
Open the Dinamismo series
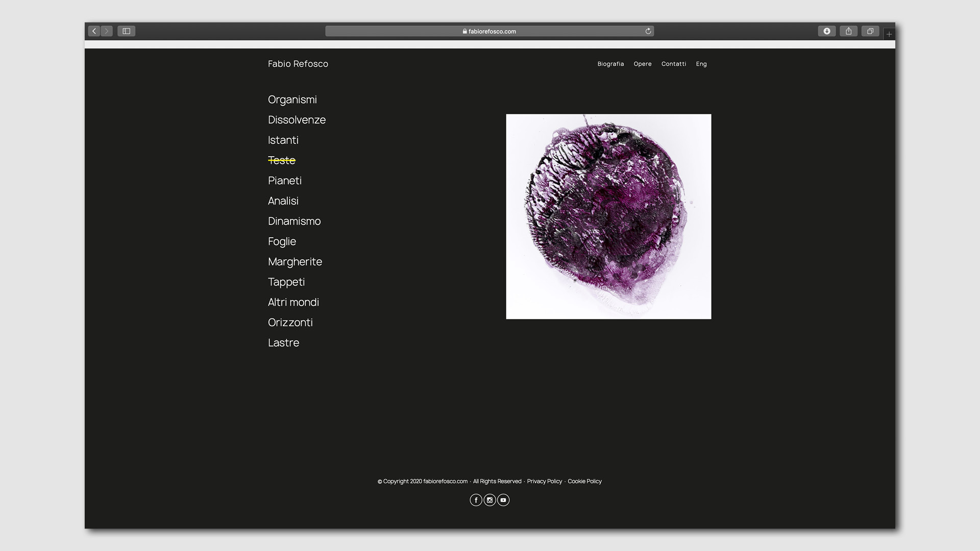point(295,221)
